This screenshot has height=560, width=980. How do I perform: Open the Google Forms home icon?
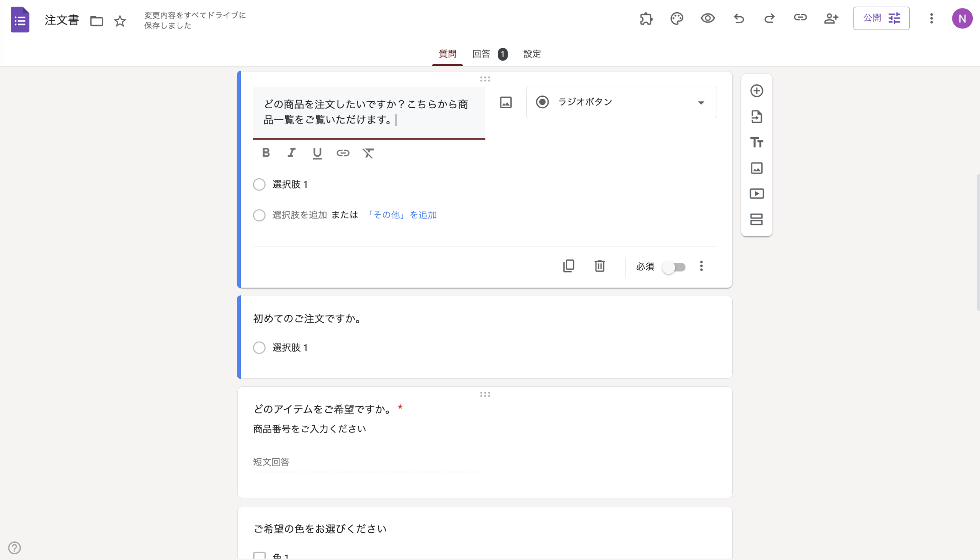pyautogui.click(x=20, y=20)
